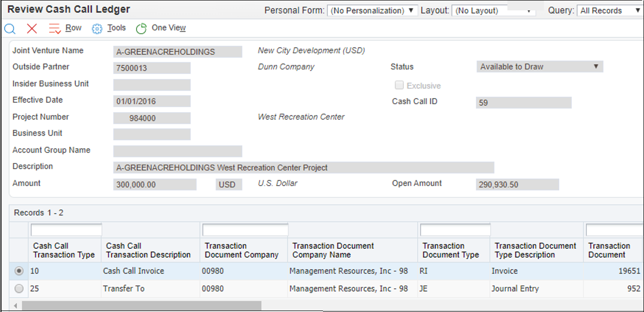Click the Row menu list icon

click(x=54, y=28)
